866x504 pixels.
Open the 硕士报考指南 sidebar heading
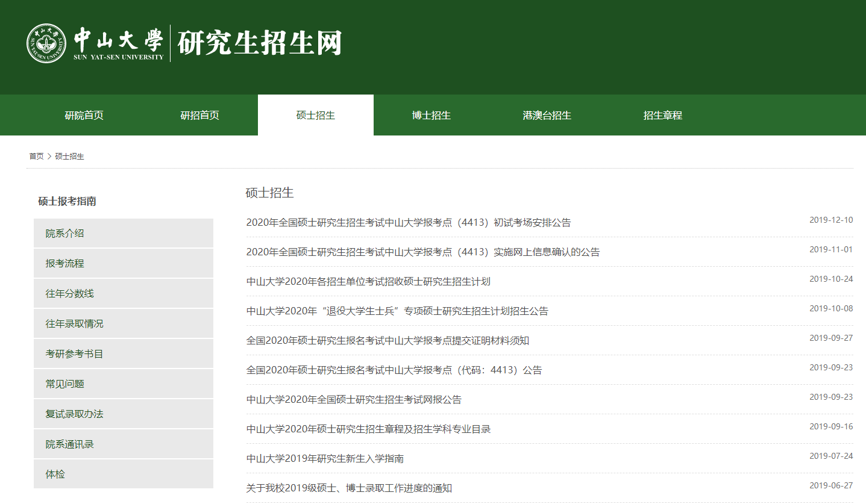pyautogui.click(x=67, y=201)
